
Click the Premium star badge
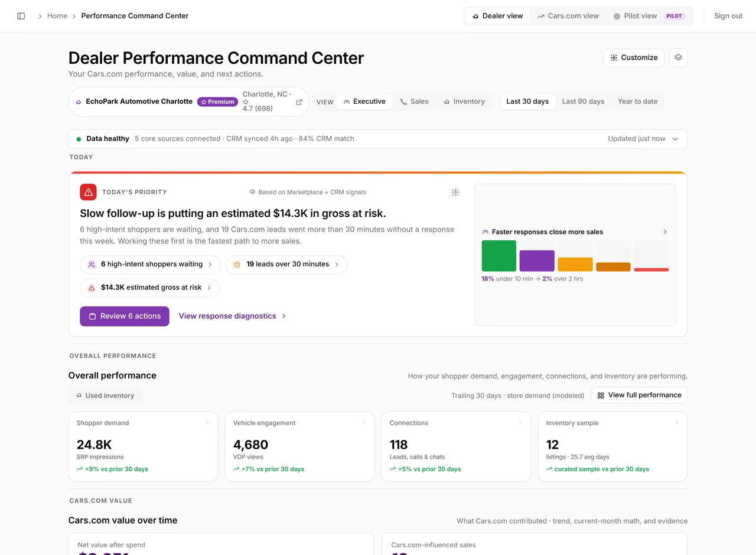point(217,102)
